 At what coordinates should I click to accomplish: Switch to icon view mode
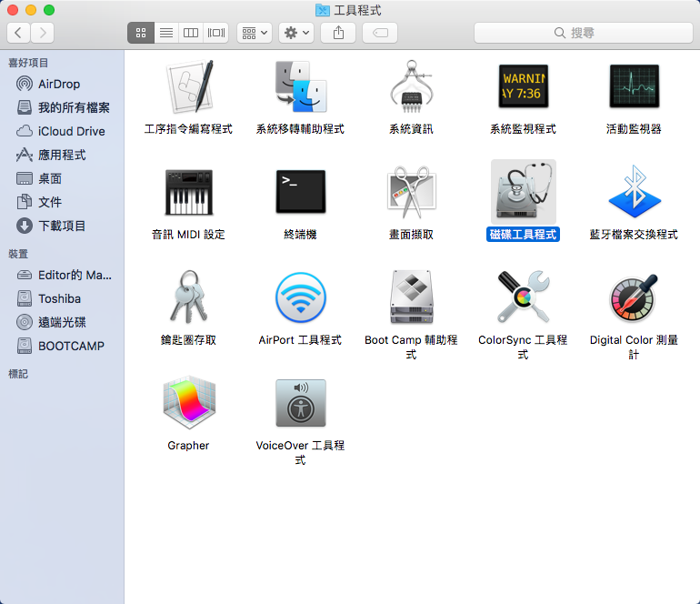141,33
